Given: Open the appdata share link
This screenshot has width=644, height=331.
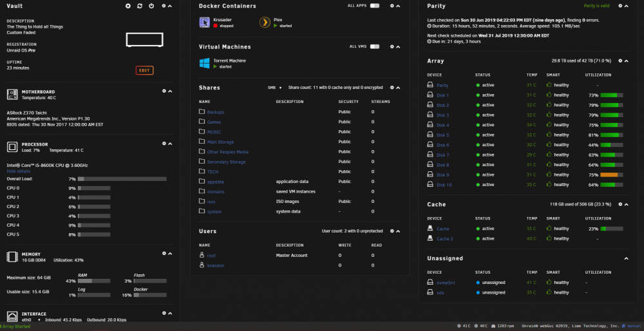Looking at the screenshot, I should coord(215,182).
